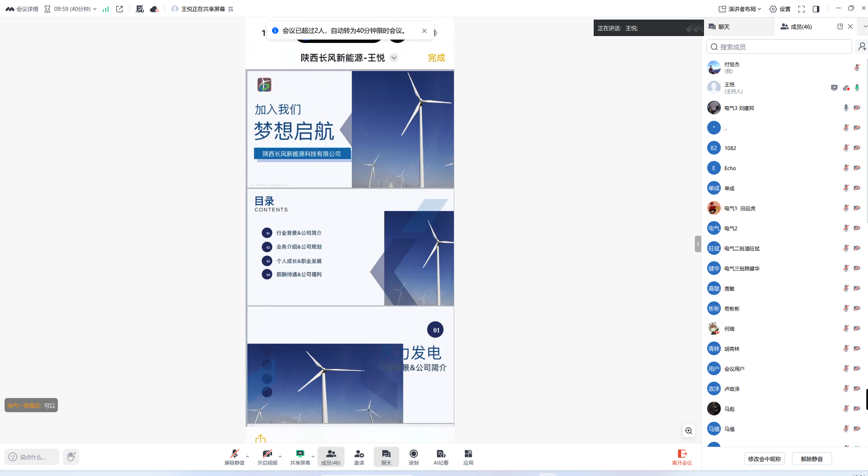
Task: Open the emoji reaction icon
Action: tap(13, 457)
